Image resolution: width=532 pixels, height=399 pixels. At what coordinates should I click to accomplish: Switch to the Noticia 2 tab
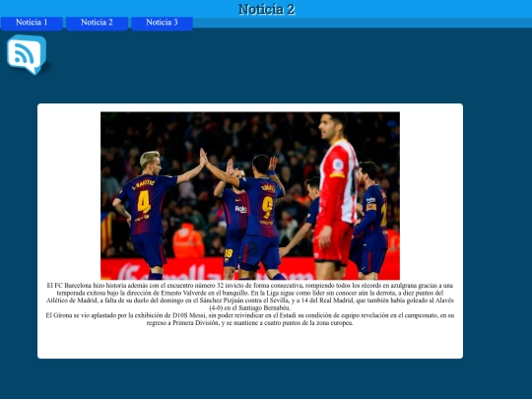pos(97,23)
